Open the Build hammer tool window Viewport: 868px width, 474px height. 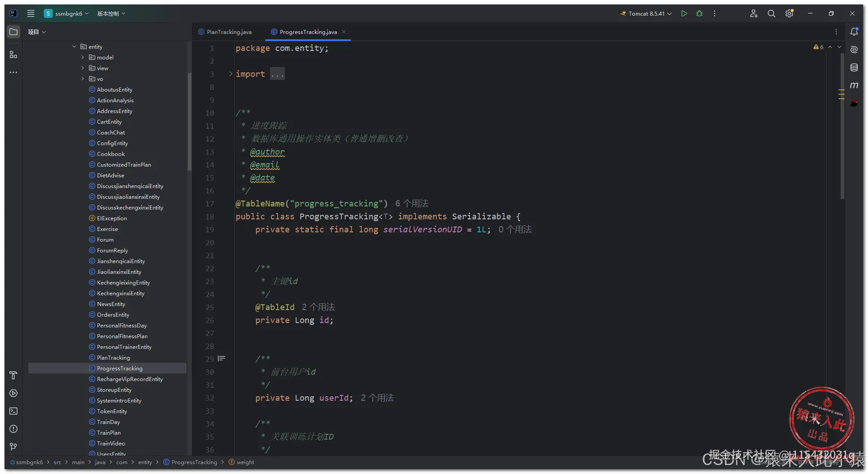[13, 375]
